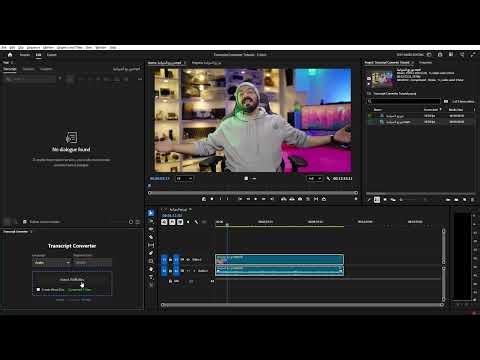
Task: Delete selected item with Project trash icon
Action: tap(472, 200)
